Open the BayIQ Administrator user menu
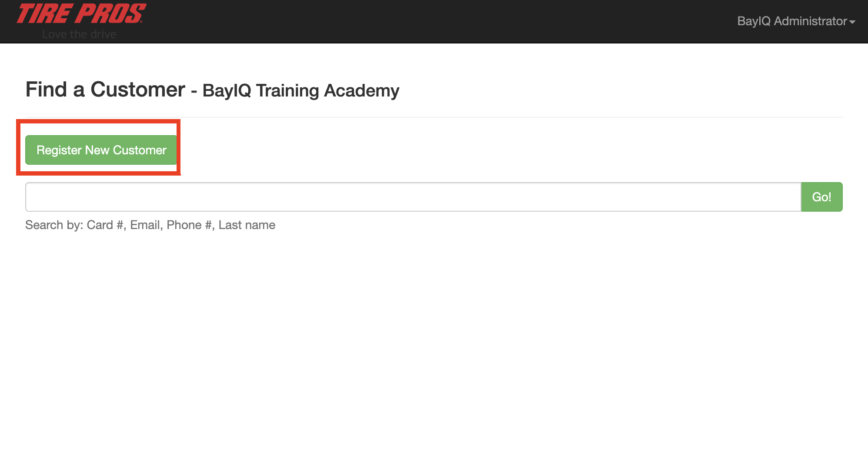The width and height of the screenshot is (868, 472). [796, 21]
